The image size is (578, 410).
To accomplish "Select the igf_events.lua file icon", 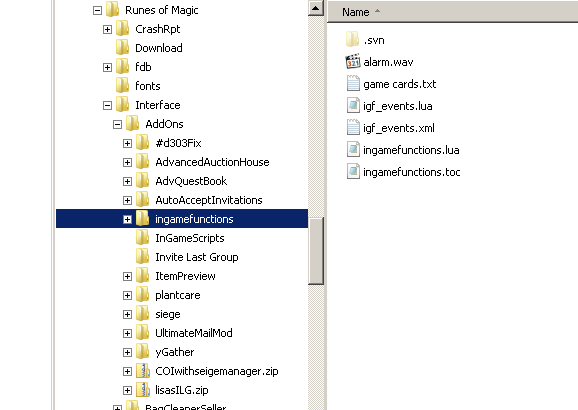I will click(353, 105).
